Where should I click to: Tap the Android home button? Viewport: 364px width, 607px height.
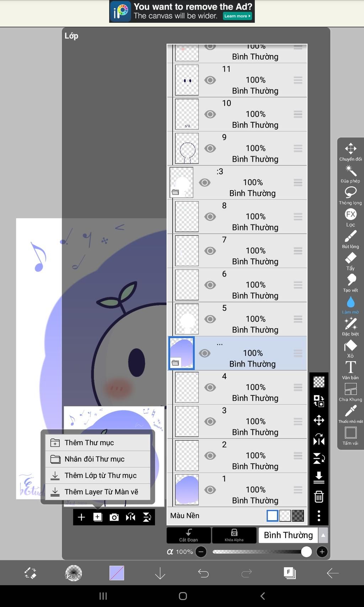pos(183,596)
